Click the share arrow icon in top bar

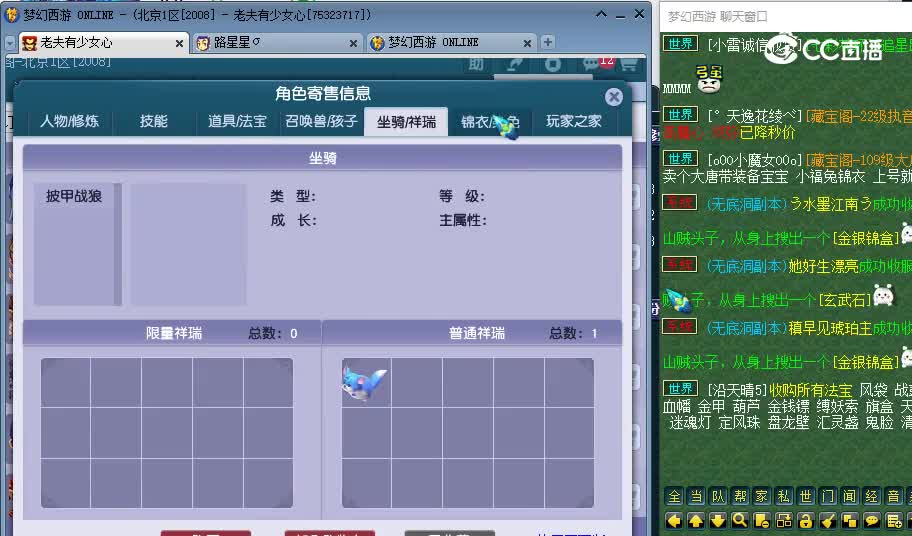point(514,64)
